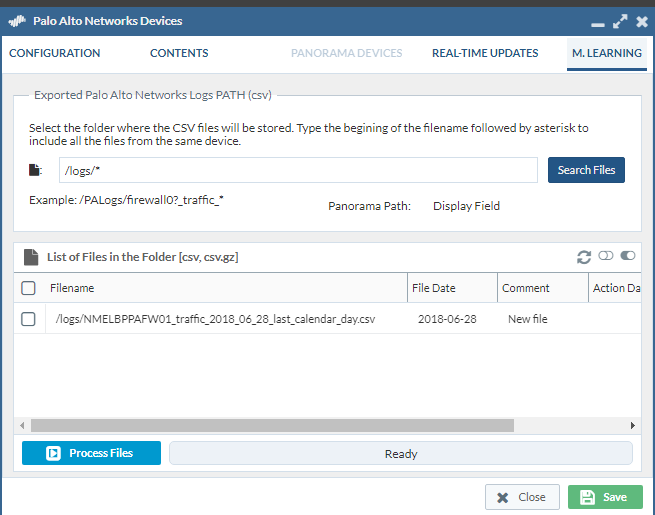Toggle the on switch in list header
The height and width of the screenshot is (515, 655).
click(x=628, y=257)
